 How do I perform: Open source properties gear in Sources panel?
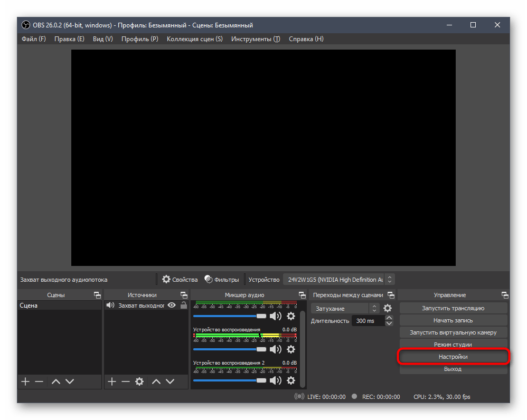139,381
